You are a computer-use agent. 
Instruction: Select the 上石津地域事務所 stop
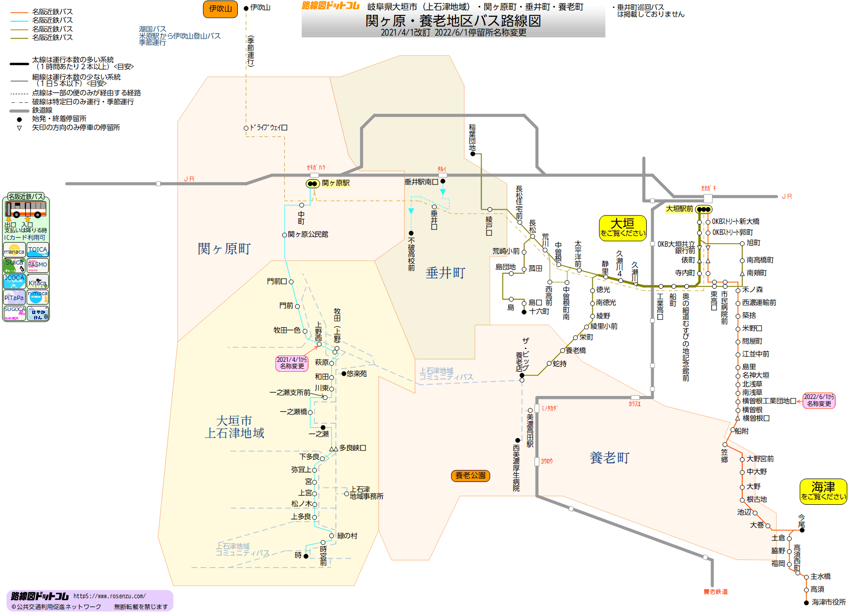[347, 494]
